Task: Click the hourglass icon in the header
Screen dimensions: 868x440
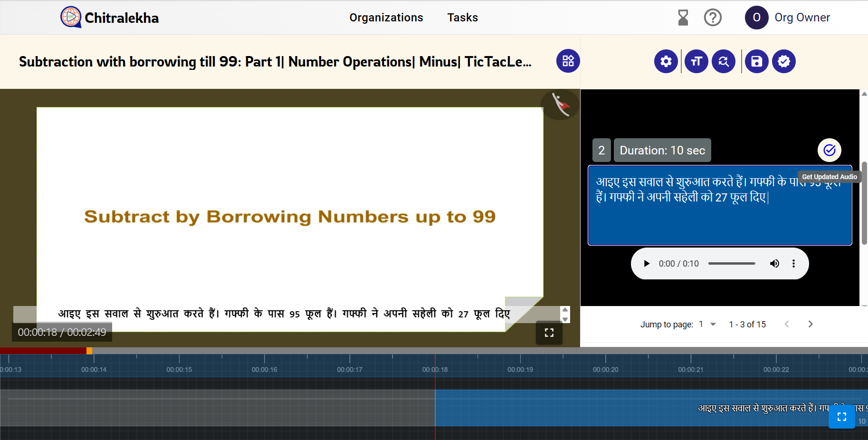Action: (x=683, y=17)
